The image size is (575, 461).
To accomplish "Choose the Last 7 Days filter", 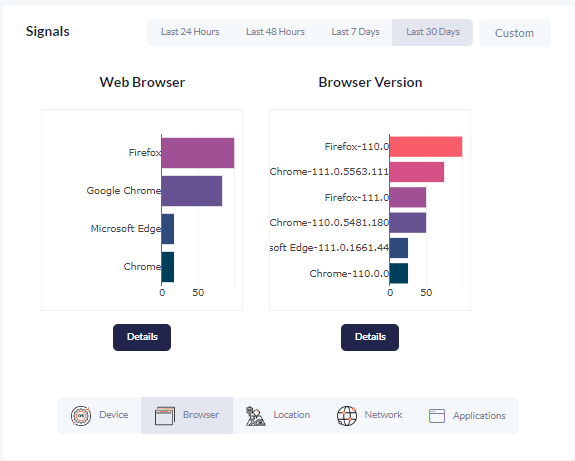I will [355, 32].
